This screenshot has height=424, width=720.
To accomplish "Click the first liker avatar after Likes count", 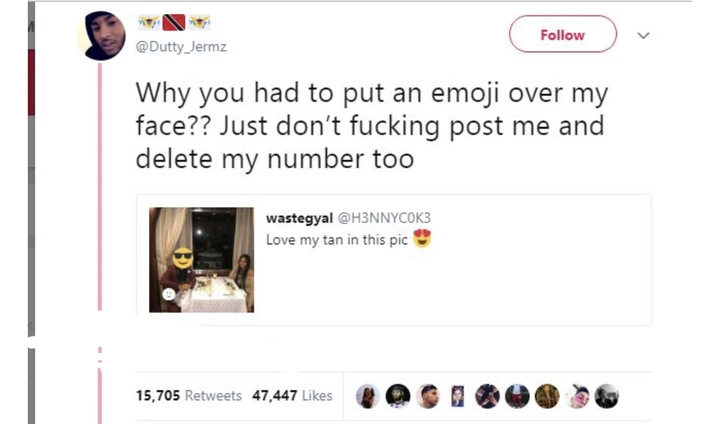I will pyautogui.click(x=369, y=396).
